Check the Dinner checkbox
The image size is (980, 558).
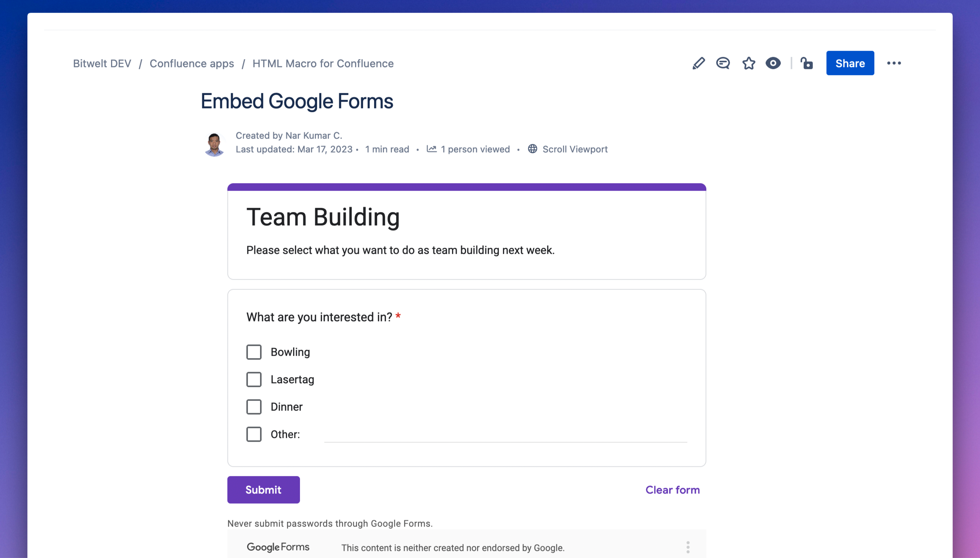(254, 407)
